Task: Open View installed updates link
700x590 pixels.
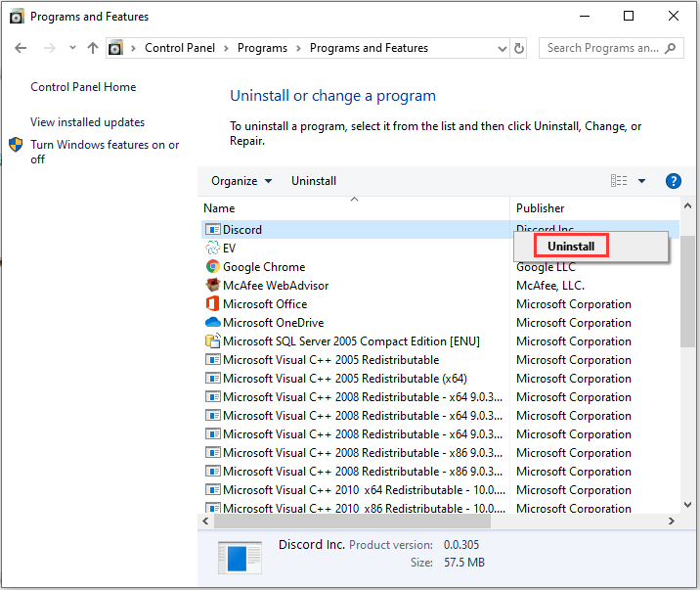Action: pyautogui.click(x=88, y=122)
